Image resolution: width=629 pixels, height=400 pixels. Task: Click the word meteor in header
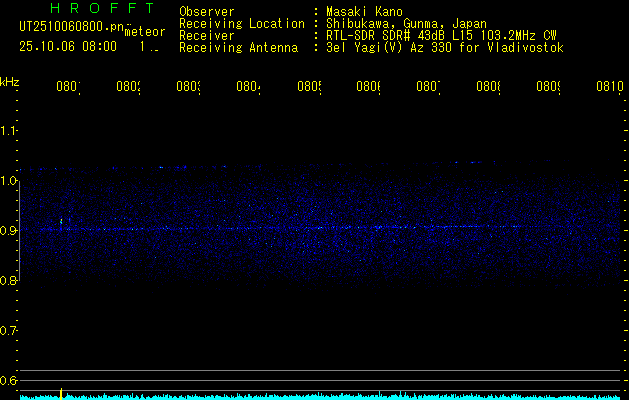click(x=144, y=32)
